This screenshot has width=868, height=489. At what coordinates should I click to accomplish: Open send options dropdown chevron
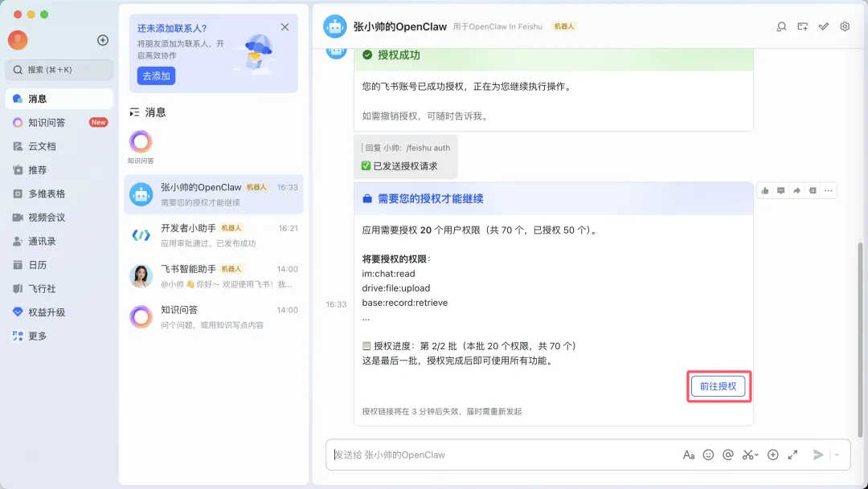pos(837,455)
